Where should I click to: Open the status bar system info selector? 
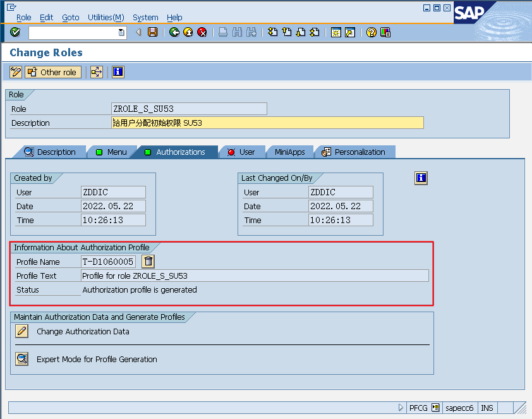435,408
